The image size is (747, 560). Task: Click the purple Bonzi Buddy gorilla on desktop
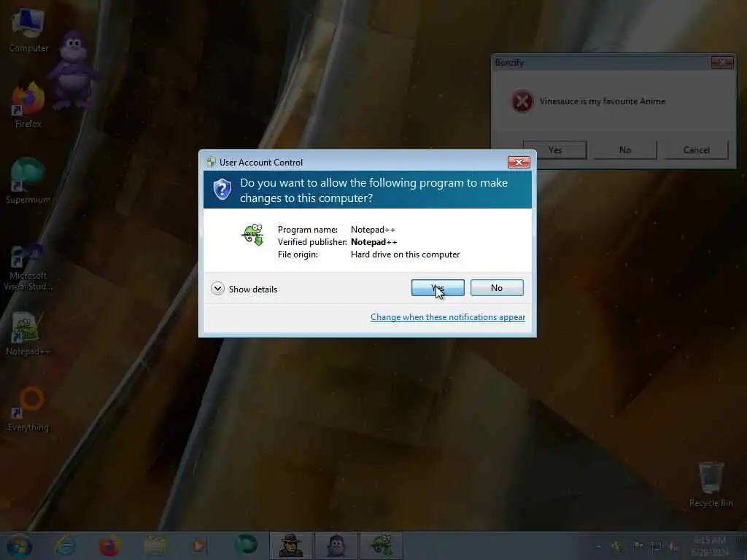coord(73,71)
